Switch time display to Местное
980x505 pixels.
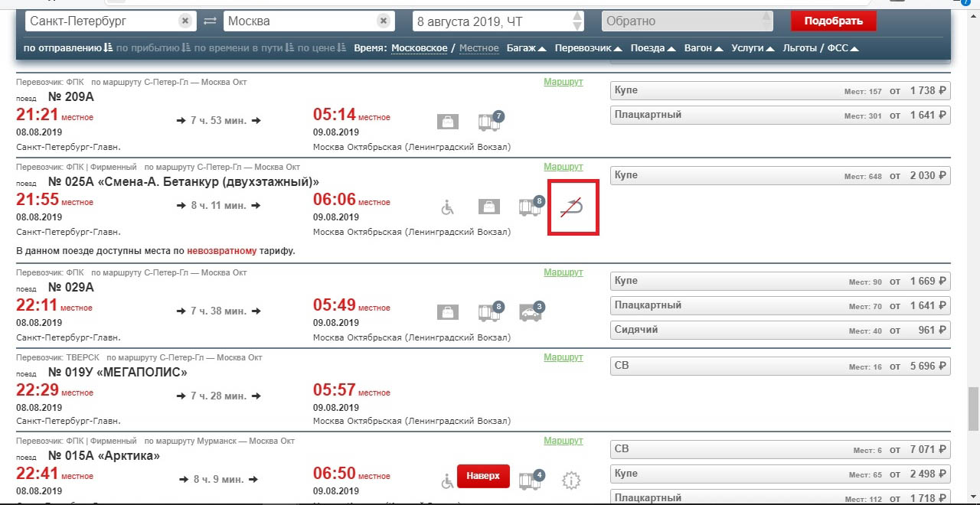pyautogui.click(x=479, y=48)
